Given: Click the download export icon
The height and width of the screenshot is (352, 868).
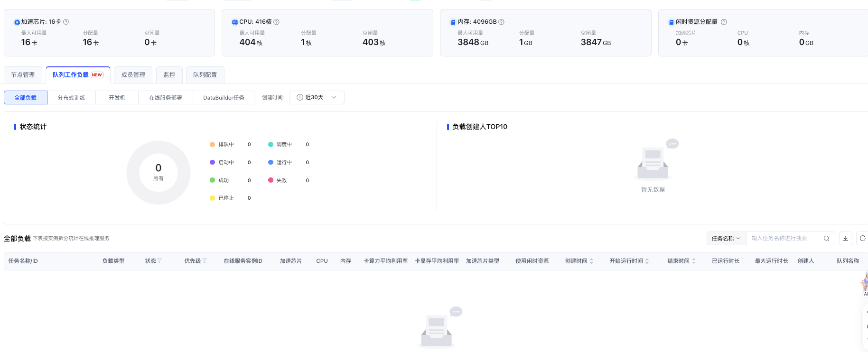Looking at the screenshot, I should point(845,239).
